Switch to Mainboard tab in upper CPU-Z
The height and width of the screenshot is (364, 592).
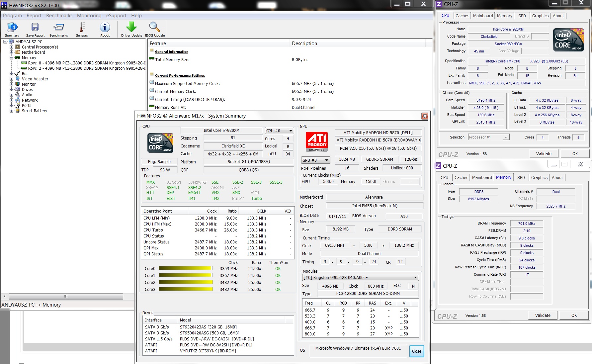(483, 16)
